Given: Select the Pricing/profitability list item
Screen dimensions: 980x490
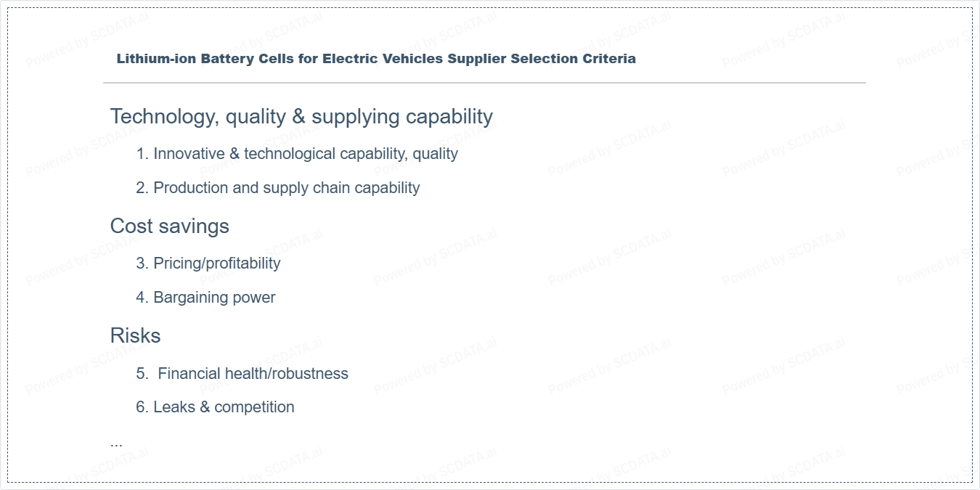Looking at the screenshot, I should click(216, 264).
